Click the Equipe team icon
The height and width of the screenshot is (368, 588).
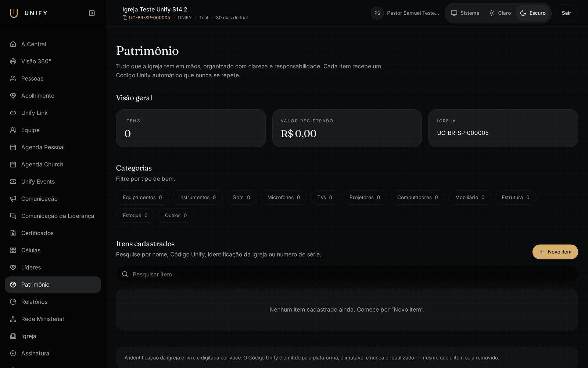(x=13, y=130)
